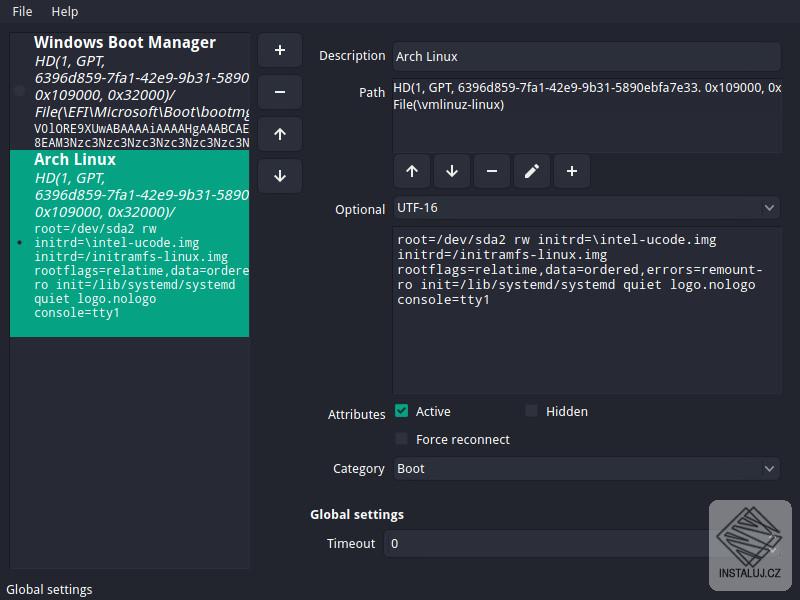
Task: Move the selected boot entry up
Action: click(x=280, y=133)
